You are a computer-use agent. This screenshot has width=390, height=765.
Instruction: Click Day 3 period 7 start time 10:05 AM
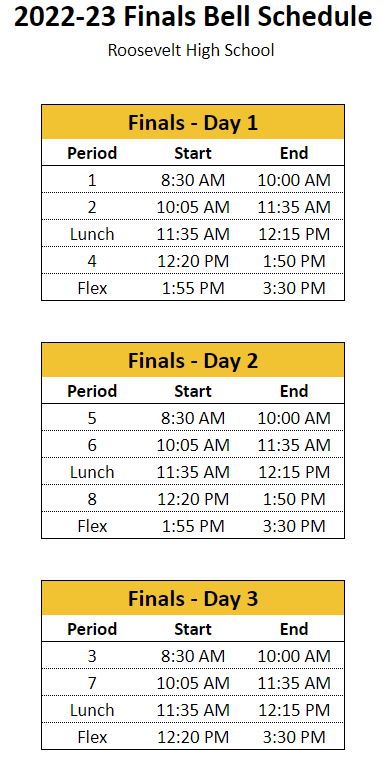tap(193, 684)
